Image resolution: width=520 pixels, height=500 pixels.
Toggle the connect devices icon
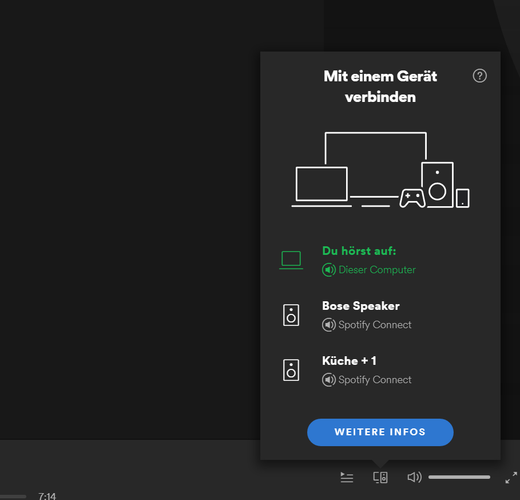click(380, 477)
